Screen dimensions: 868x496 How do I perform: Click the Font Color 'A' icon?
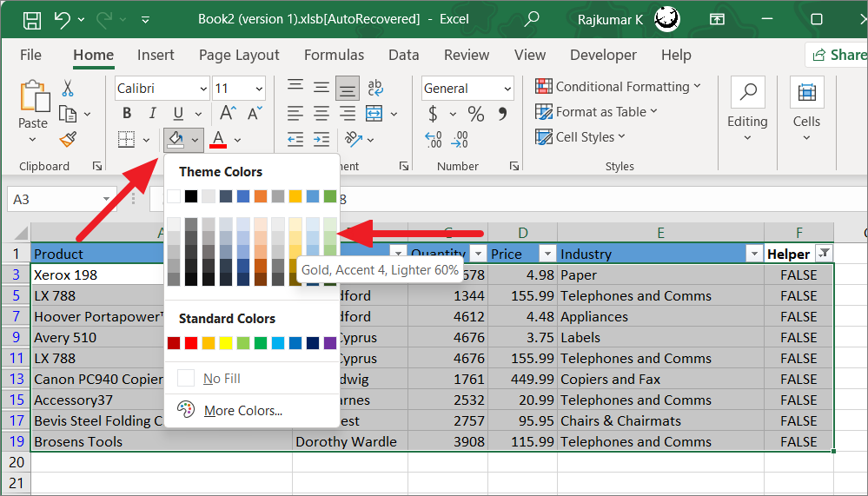pyautogui.click(x=218, y=139)
